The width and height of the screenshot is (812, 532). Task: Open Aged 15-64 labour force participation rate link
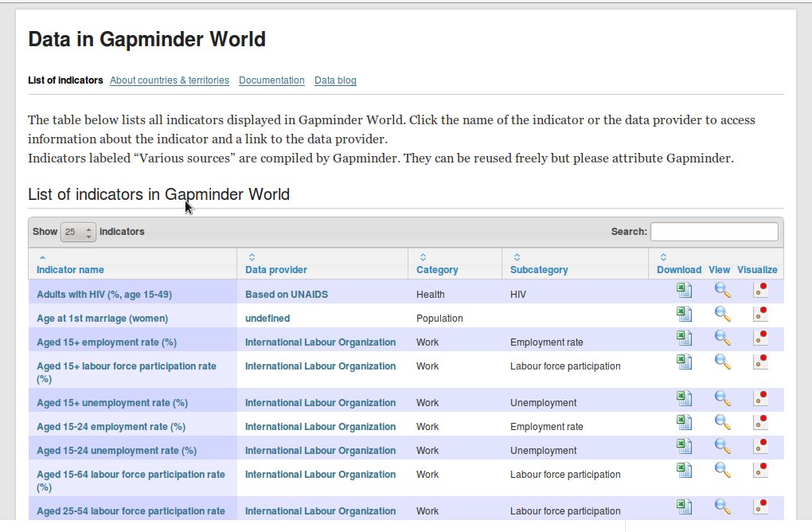[x=131, y=480]
